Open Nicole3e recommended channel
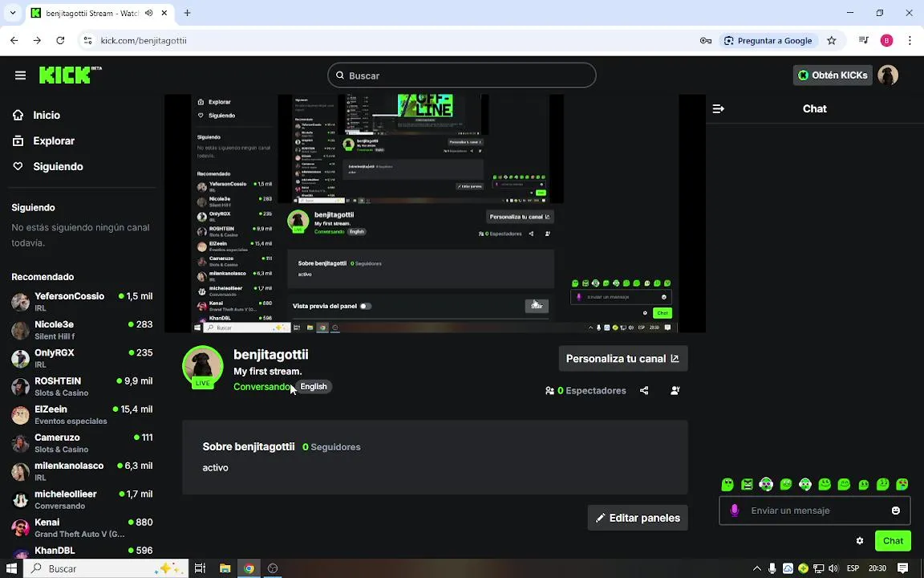Screen dimensions: 924x578 [82, 330]
